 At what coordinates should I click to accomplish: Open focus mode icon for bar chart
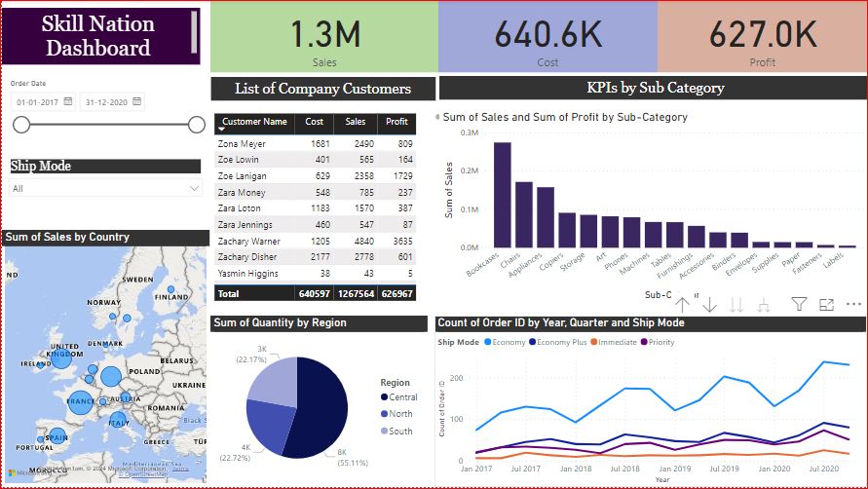click(826, 304)
